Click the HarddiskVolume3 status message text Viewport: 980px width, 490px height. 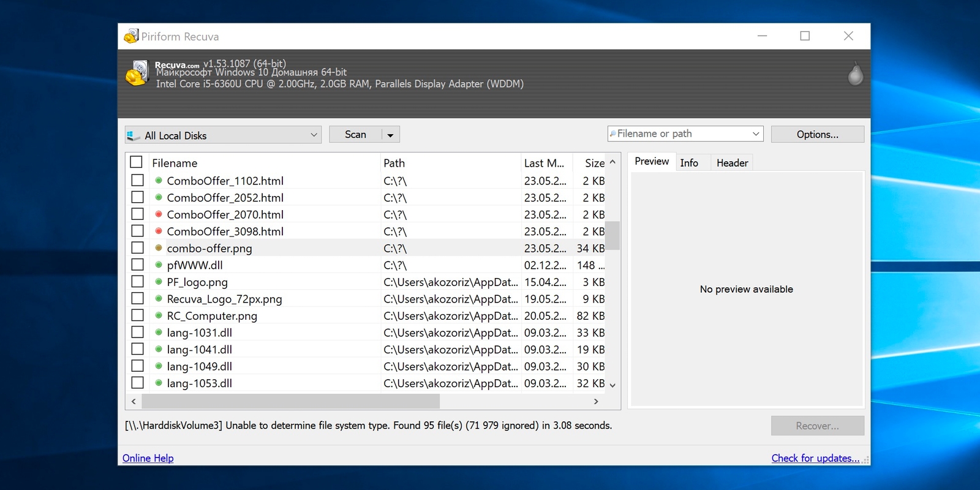(x=368, y=425)
